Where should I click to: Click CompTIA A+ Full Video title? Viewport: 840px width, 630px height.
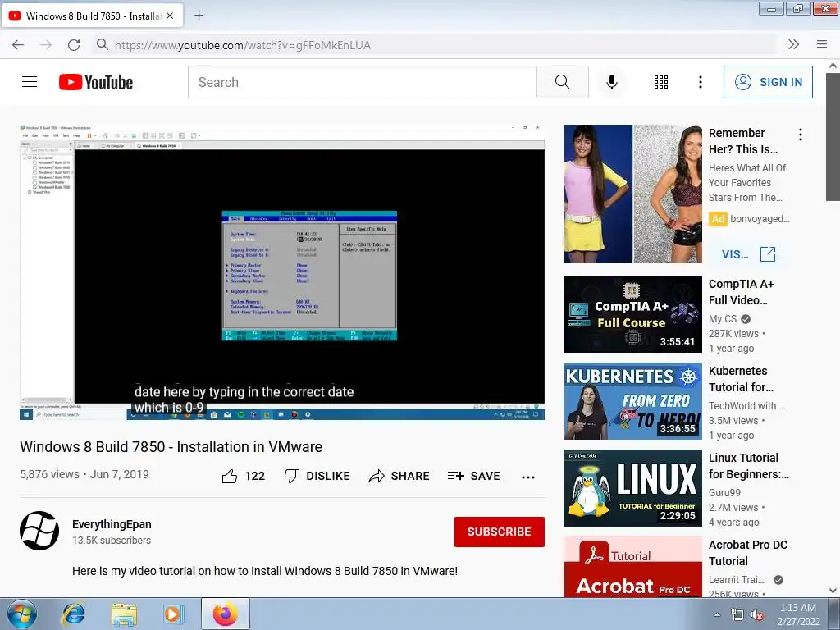click(742, 292)
